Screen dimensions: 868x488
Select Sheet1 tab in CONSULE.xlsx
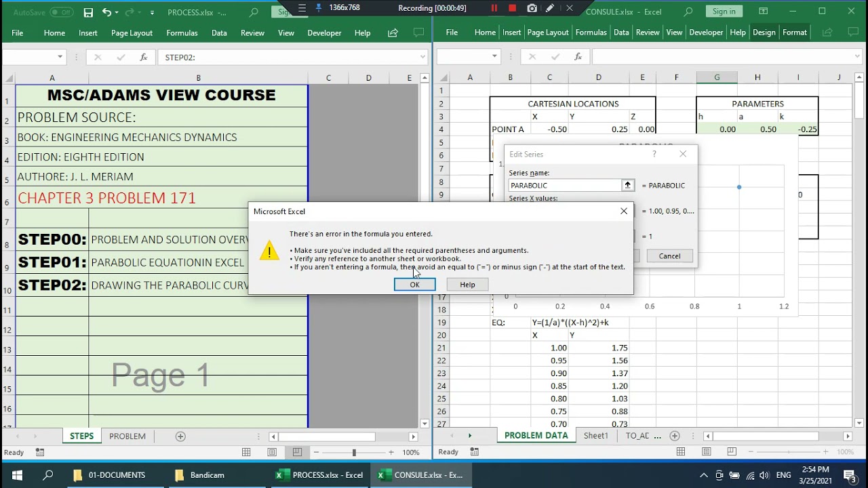click(596, 436)
